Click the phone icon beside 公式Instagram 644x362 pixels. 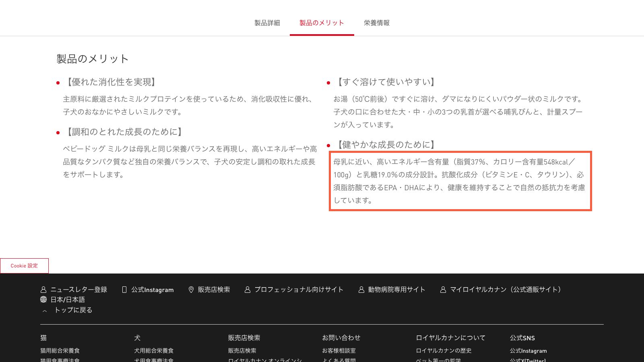point(124,290)
